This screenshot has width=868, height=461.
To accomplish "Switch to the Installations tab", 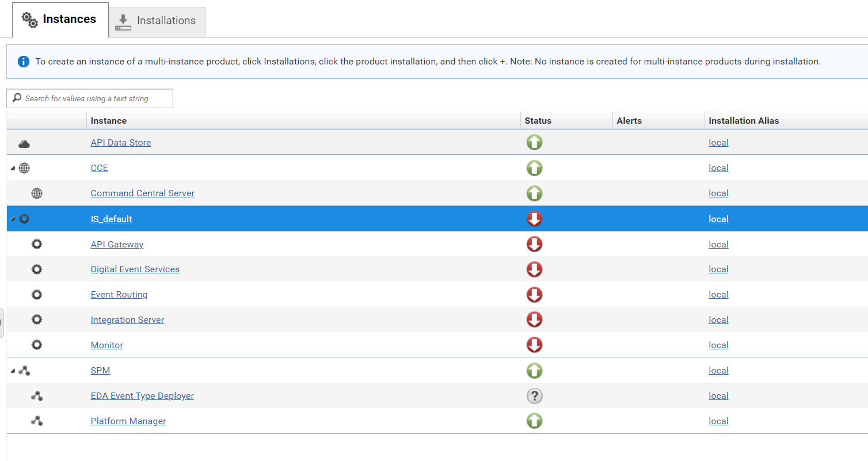I will [x=157, y=21].
